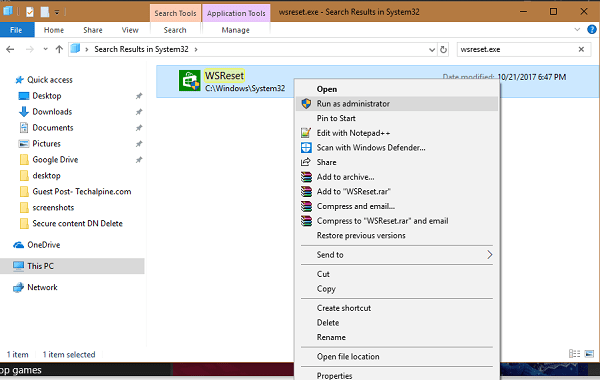The image size is (600, 380).
Task: Choose Create shortcut
Action: coord(397,308)
